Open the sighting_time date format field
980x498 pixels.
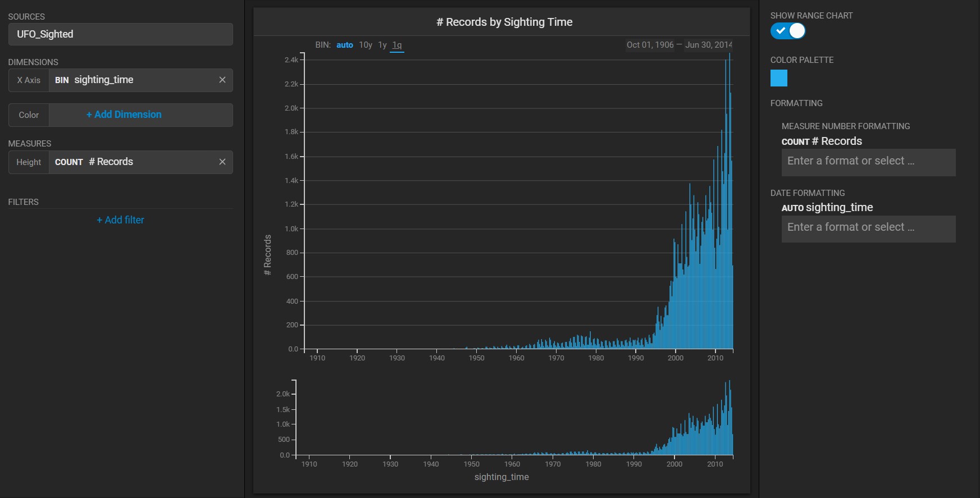coord(868,228)
